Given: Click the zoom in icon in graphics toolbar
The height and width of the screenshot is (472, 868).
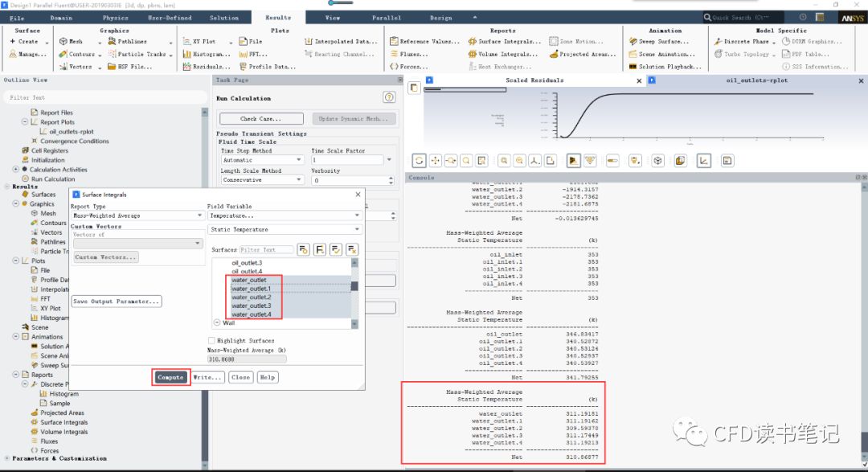Looking at the screenshot, I should pos(504,161).
